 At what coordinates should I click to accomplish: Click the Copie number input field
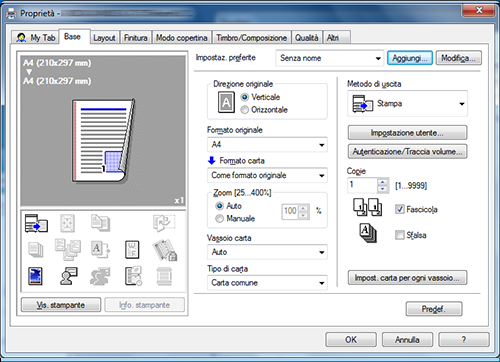pos(363,185)
